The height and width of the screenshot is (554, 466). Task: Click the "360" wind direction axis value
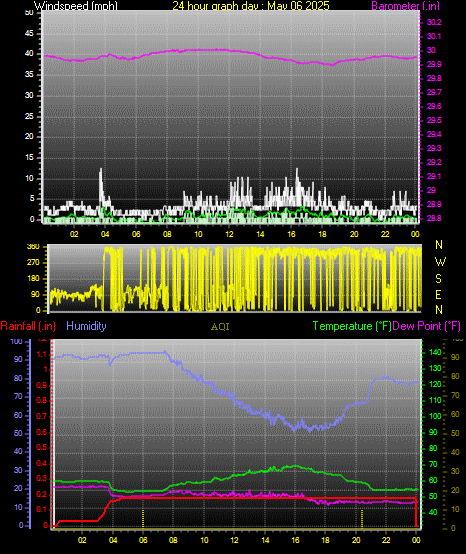point(33,247)
